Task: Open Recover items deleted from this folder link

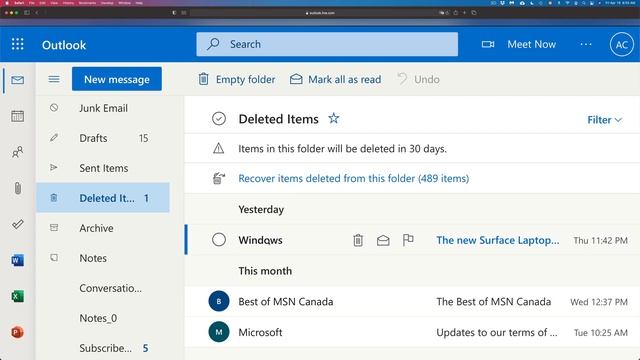Action: tap(353, 178)
